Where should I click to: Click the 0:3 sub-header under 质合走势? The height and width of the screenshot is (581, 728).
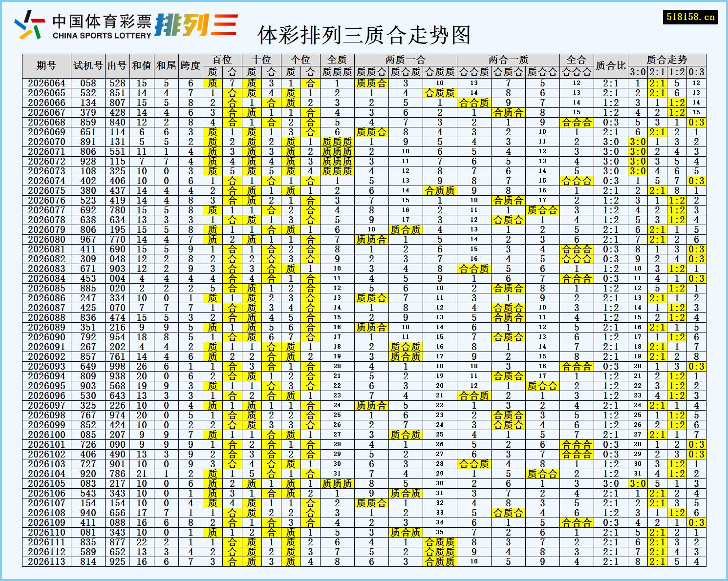coord(696,72)
